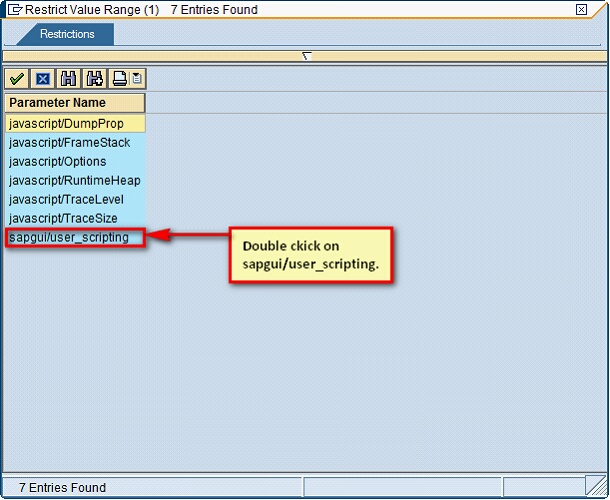Close the Restrict Value Range dialog
The width and height of the screenshot is (610, 500).
(581, 9)
